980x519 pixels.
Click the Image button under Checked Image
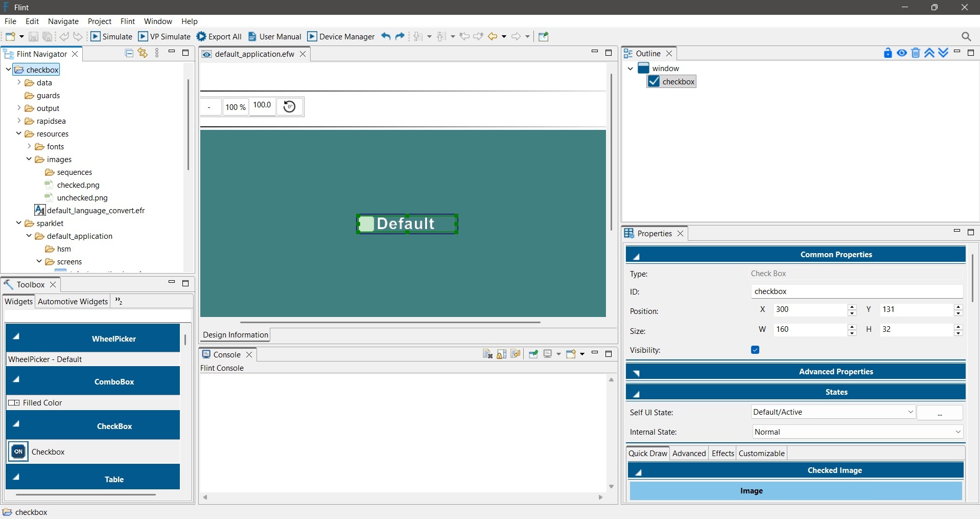pyautogui.click(x=796, y=490)
